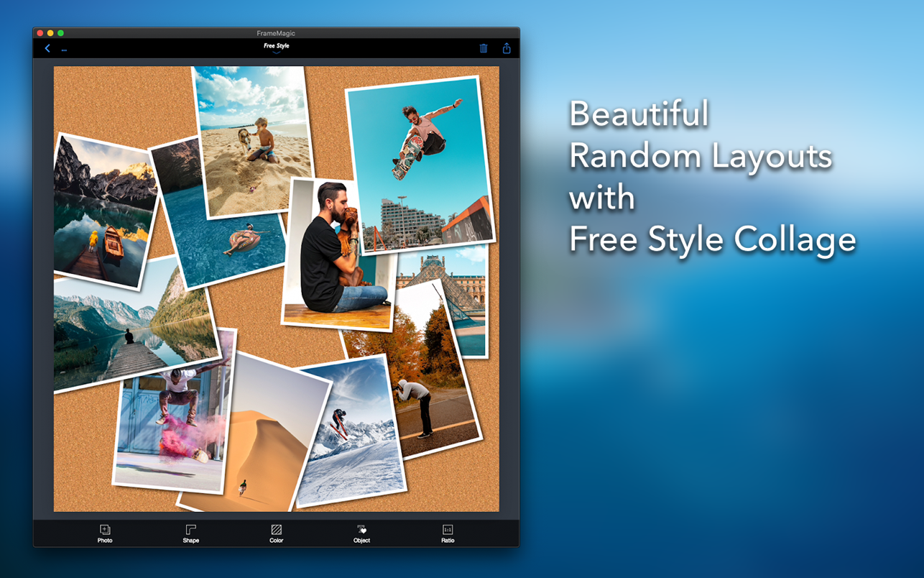
Task: Click the share export icon
Action: 507,48
